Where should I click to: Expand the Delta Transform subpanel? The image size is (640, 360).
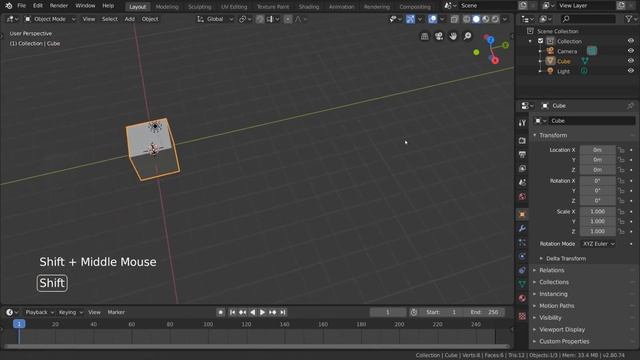point(566,258)
